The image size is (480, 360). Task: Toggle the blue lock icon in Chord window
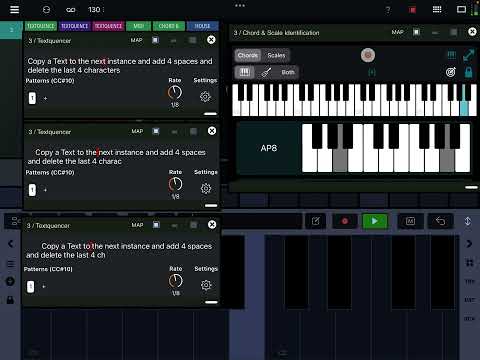(x=468, y=72)
